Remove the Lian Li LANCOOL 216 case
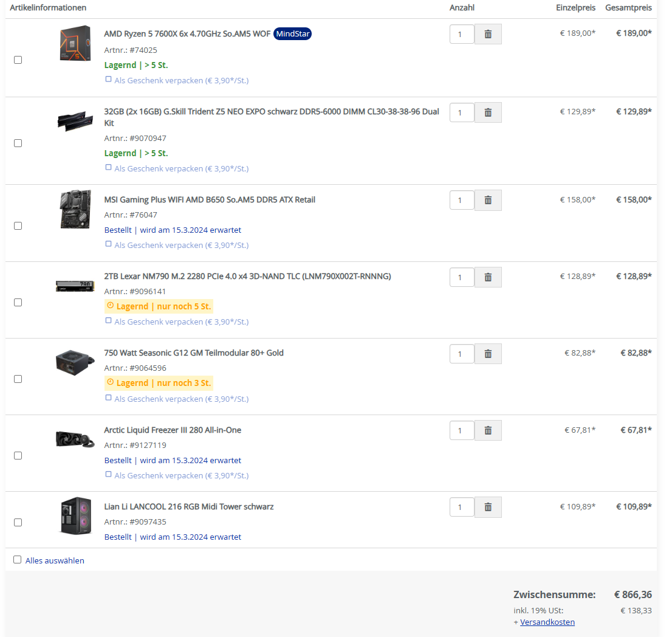The image size is (672, 637). pos(488,507)
